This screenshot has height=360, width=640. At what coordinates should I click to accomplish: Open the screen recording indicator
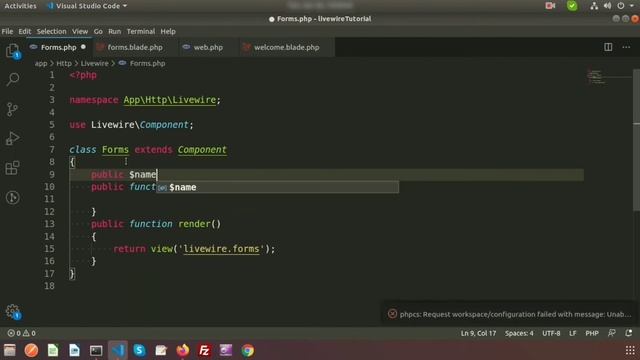click(550, 6)
